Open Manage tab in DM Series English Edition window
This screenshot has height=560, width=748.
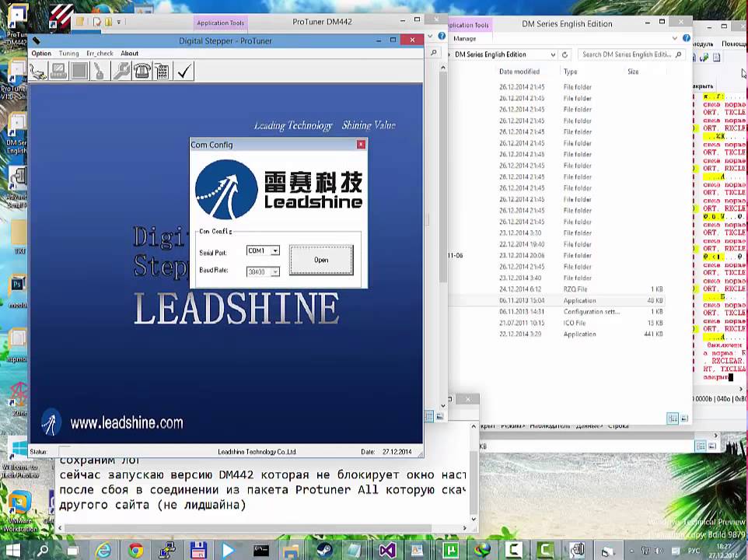tap(465, 39)
